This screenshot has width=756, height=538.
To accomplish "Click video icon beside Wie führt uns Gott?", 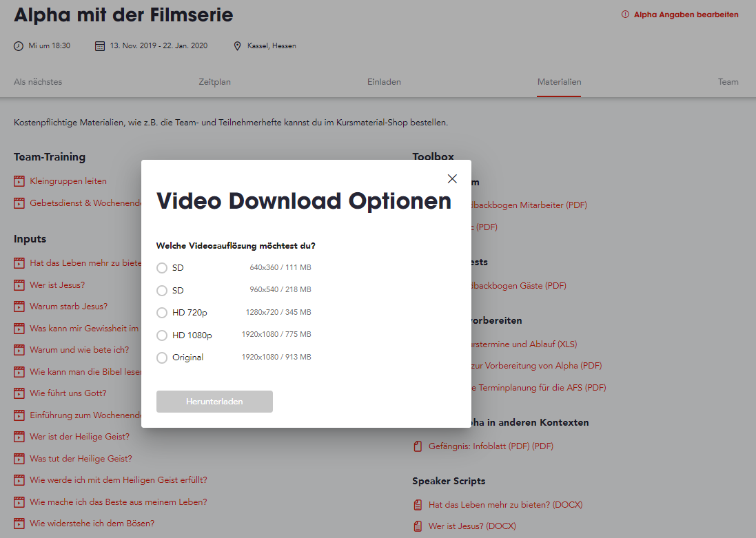I will [x=19, y=393].
